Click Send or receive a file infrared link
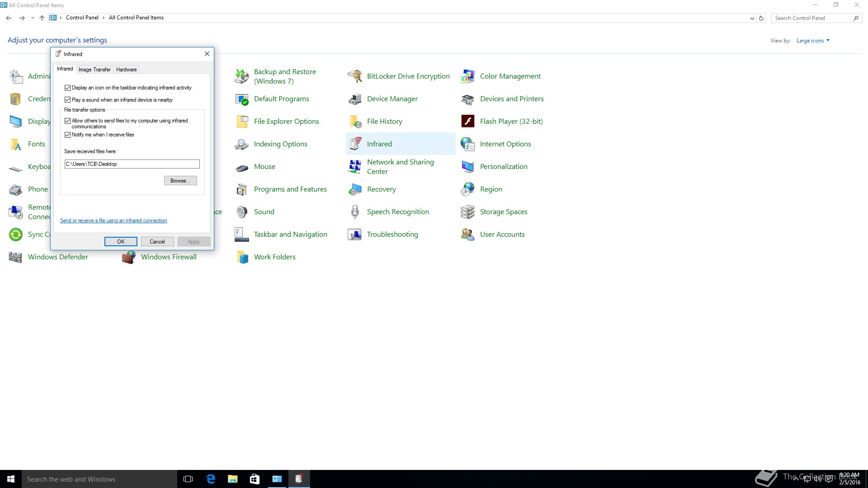This screenshot has width=868, height=488. 113,221
